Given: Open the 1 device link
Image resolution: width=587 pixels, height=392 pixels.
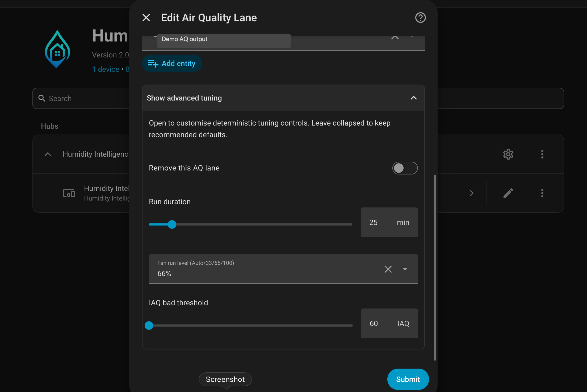Looking at the screenshot, I should pos(106,69).
